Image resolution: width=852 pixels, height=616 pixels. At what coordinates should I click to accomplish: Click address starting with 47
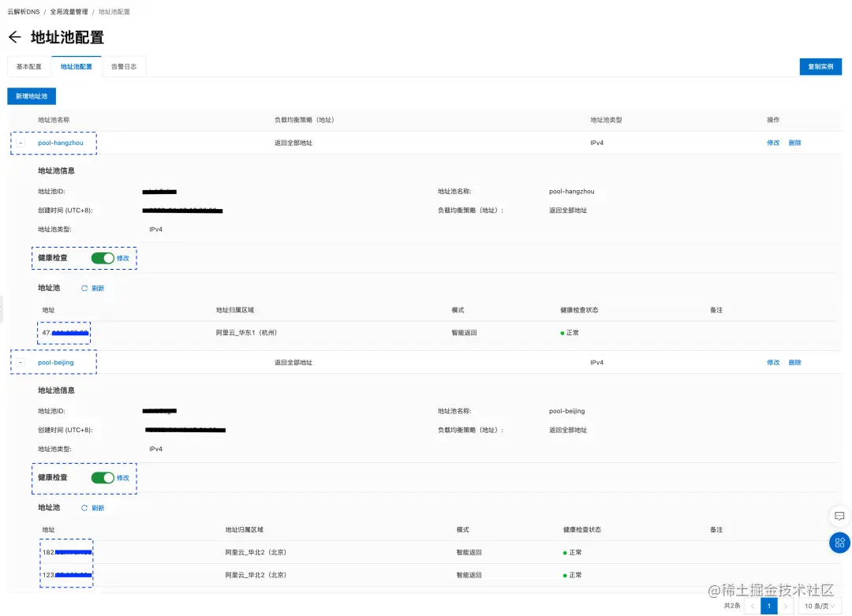click(65, 332)
